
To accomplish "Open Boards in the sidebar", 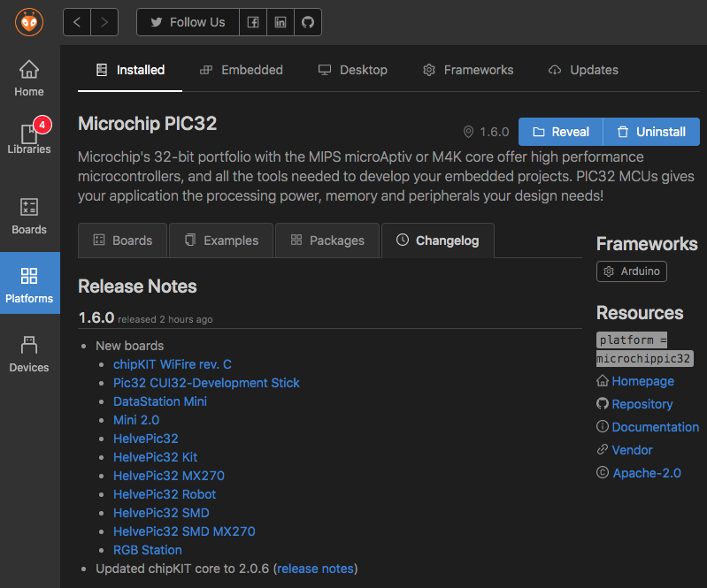I will (29, 217).
